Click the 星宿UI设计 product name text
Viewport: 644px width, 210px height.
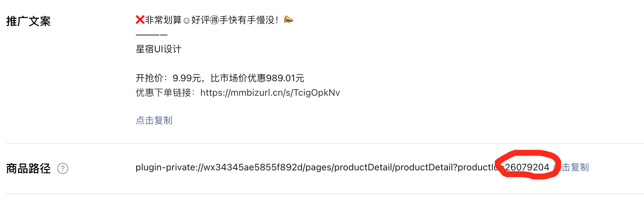tap(159, 49)
